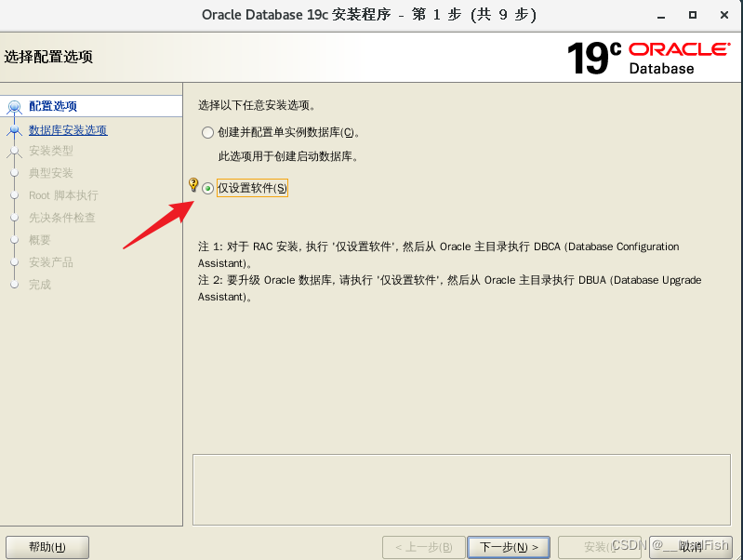Click the lightbulb hint icon beside 仅设置软件
The width and height of the screenshot is (743, 560).
coord(193,184)
